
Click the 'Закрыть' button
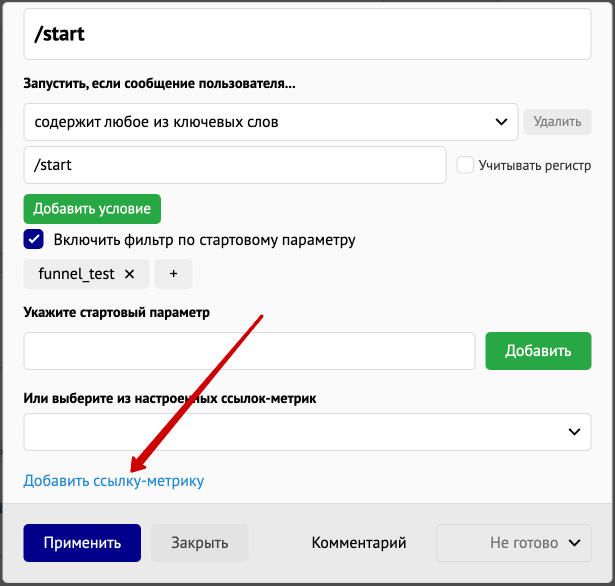coord(200,543)
